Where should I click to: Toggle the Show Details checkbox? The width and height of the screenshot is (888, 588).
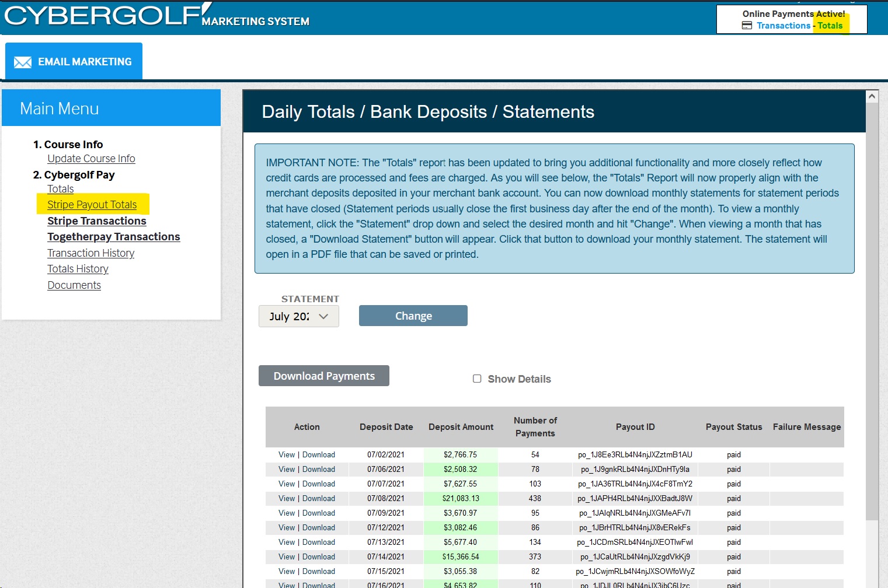[477, 379]
